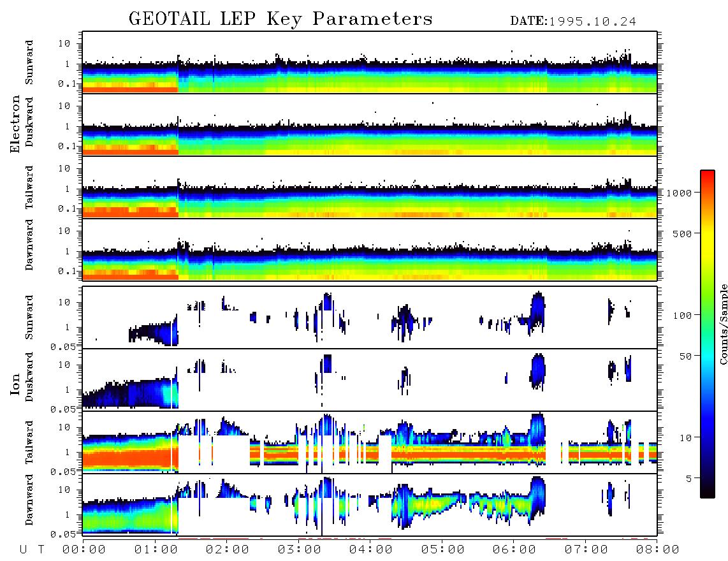Click the rainbow color scale bar
Viewport: 728px width, 561px height.
coord(707,334)
